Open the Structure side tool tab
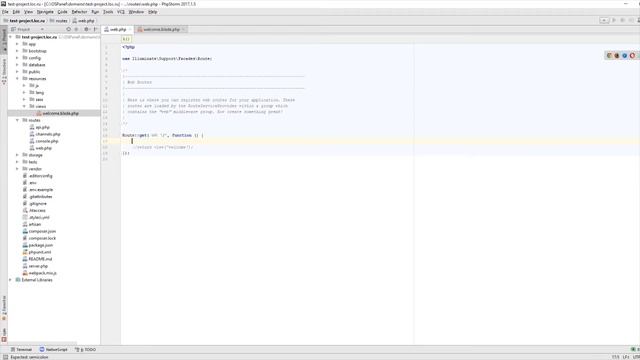The image size is (640, 360). tap(4, 71)
